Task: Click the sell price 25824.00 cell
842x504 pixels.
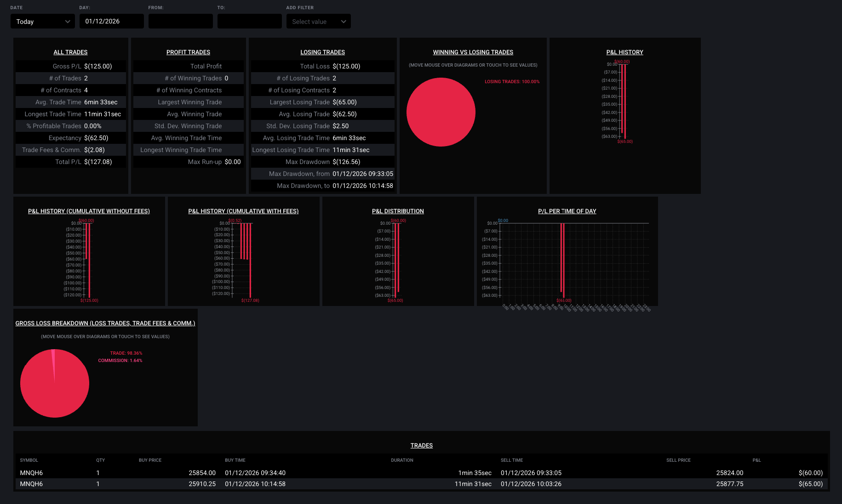Action: pyautogui.click(x=729, y=473)
